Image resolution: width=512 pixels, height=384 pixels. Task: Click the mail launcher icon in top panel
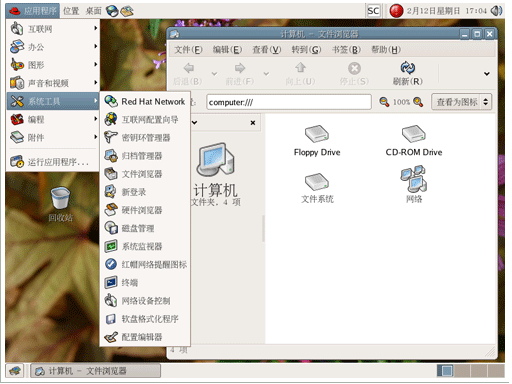click(x=127, y=11)
